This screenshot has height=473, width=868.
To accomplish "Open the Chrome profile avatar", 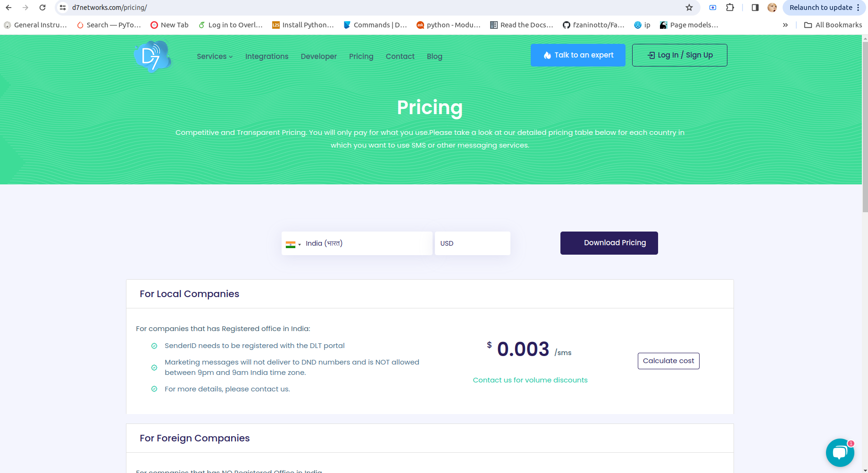I will (x=772, y=8).
